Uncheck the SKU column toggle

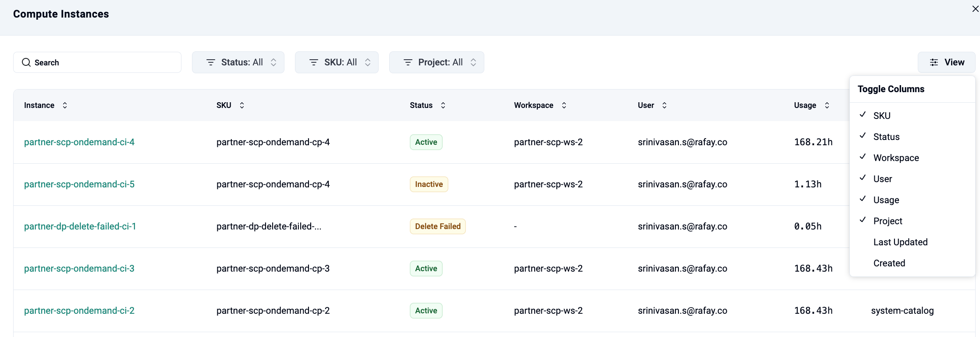(881, 115)
